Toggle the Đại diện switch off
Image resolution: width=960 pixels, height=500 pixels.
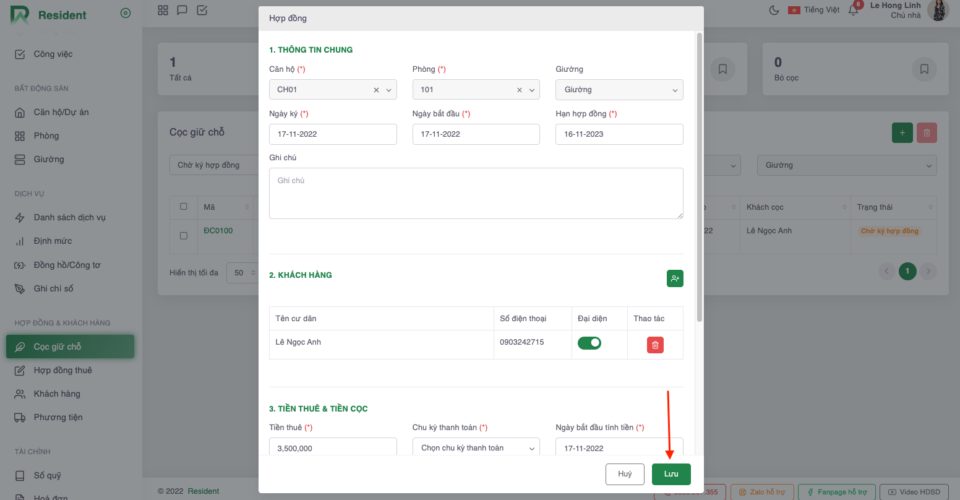(x=589, y=343)
